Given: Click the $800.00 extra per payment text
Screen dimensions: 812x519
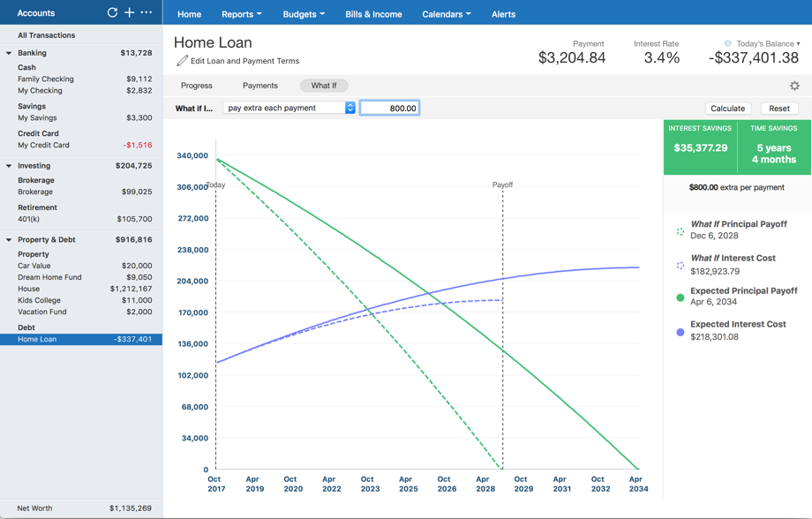Looking at the screenshot, I should tap(736, 187).
